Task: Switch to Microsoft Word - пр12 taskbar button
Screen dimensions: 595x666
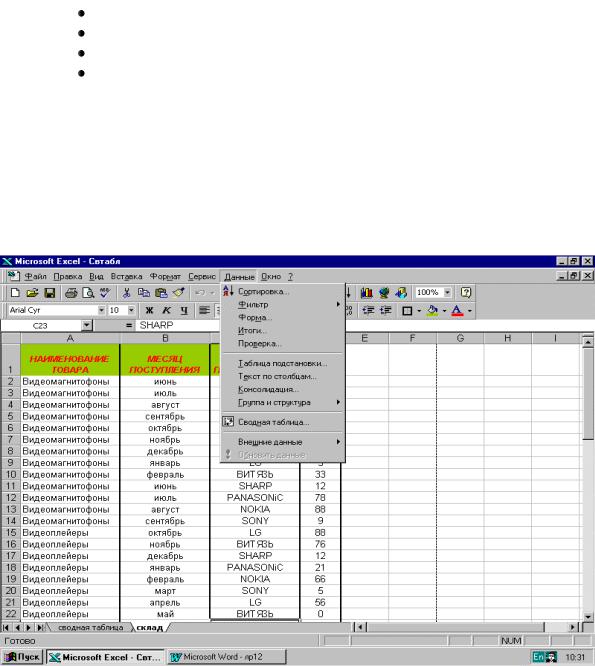Action: [x=226, y=657]
